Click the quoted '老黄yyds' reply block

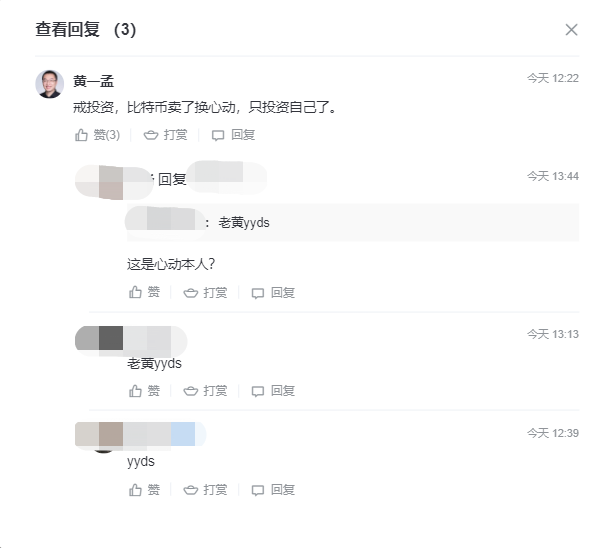[x=350, y=222]
